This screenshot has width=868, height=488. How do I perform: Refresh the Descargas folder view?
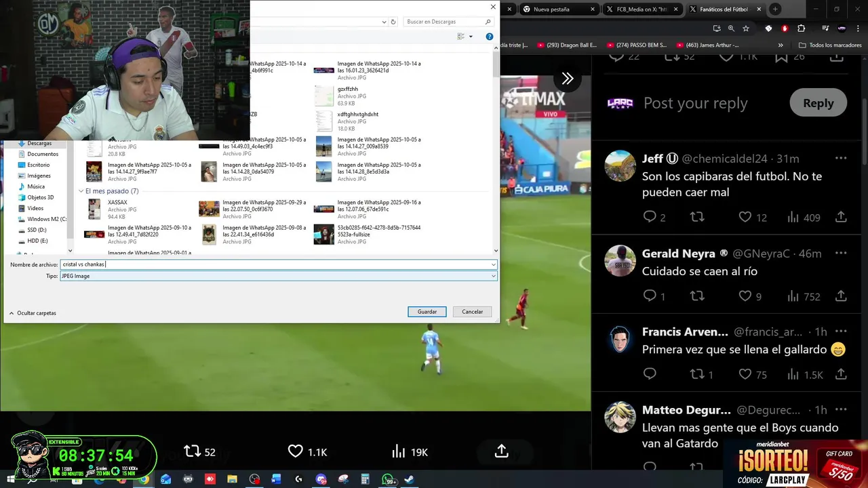tap(393, 22)
